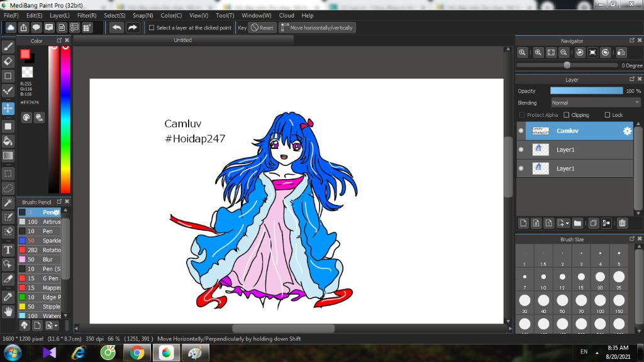This screenshot has height=362, width=644.
Task: Delete layer with trash icon
Action: [622, 223]
